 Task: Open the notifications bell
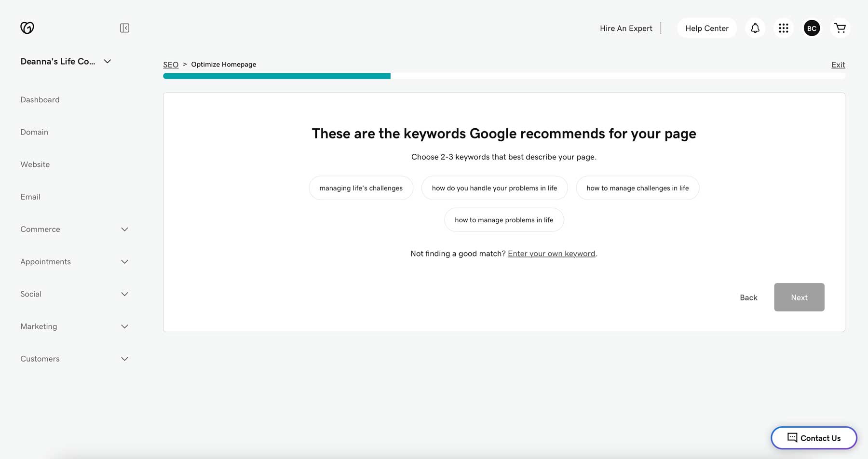click(x=755, y=28)
